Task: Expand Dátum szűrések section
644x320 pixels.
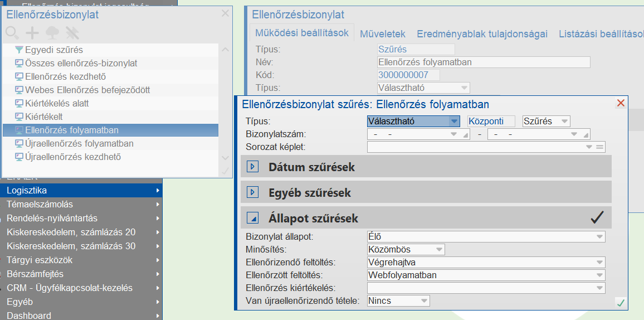Action: click(252, 167)
